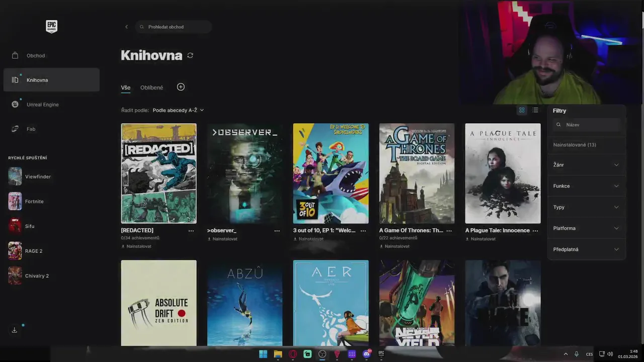644x362 pixels.
Task: Launch Fortnite from quick launch
Action: click(27, 201)
